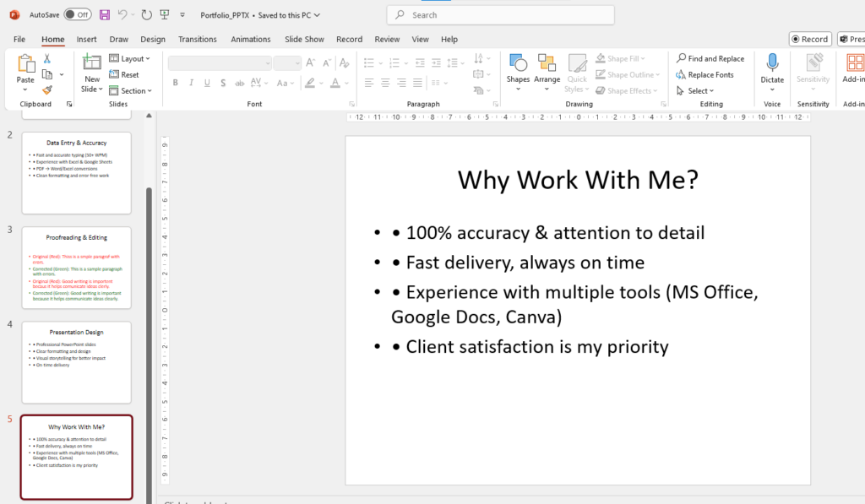Click the Record button at top right

[x=810, y=39]
